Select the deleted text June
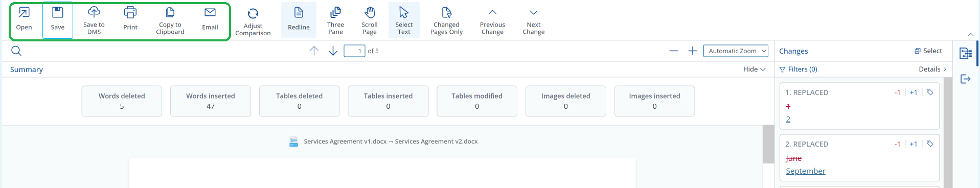Screen dimensions: 980x188 tap(793, 158)
